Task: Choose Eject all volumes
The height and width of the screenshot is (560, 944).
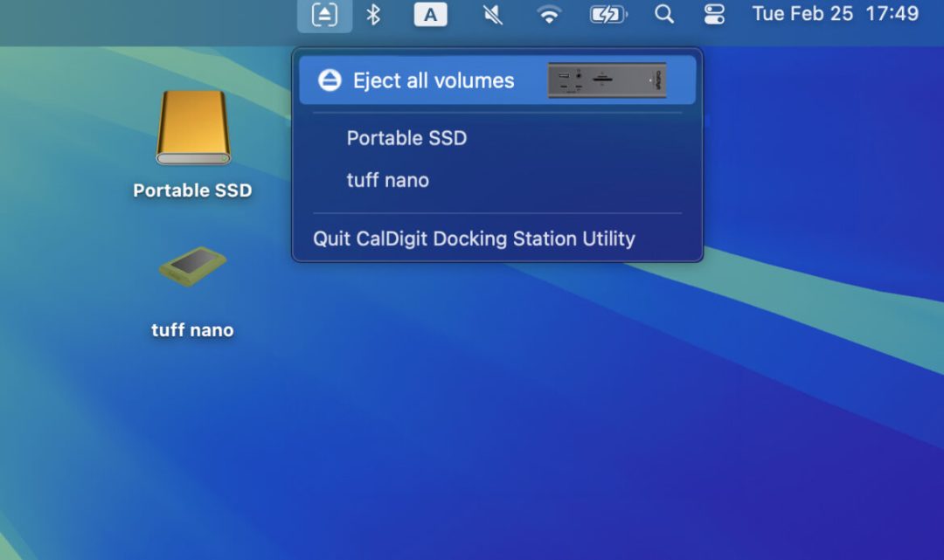Action: 497,80
